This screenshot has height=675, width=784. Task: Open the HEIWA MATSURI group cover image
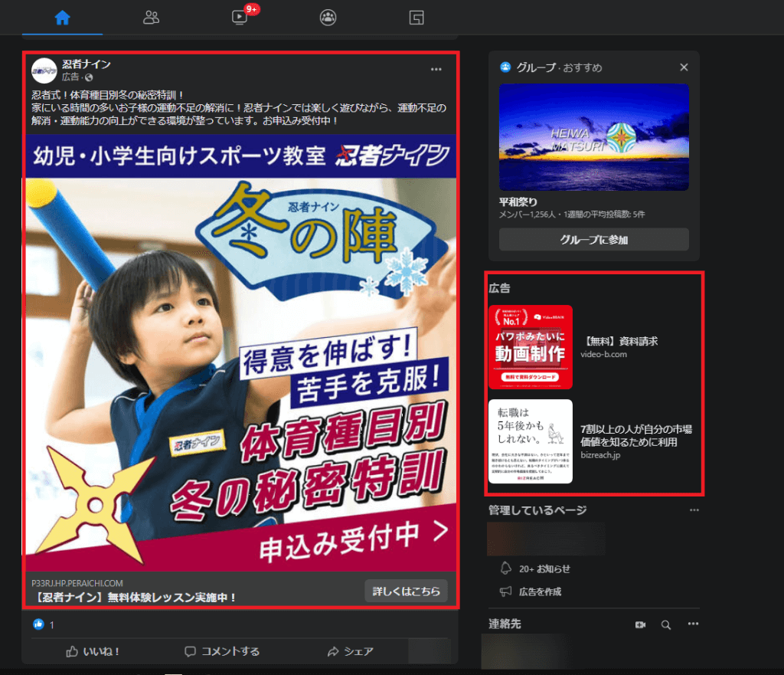(x=594, y=137)
